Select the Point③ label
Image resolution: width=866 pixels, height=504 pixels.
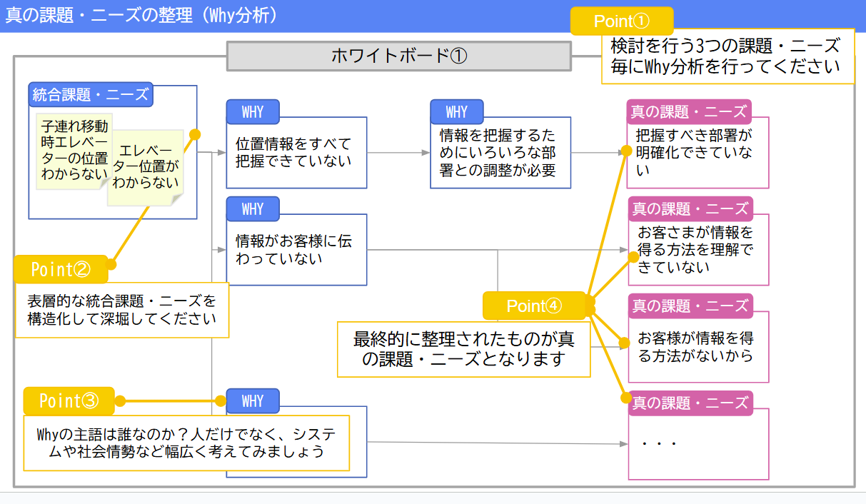click(x=69, y=401)
